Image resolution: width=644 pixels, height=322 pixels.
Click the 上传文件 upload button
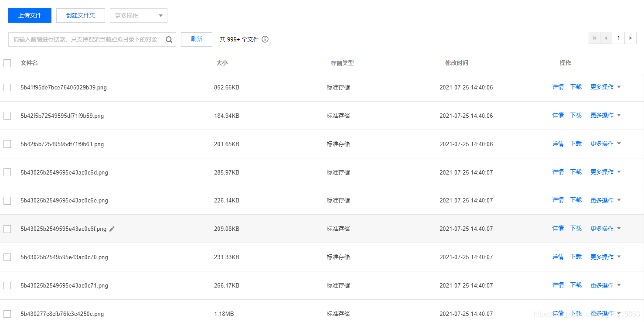(x=30, y=15)
